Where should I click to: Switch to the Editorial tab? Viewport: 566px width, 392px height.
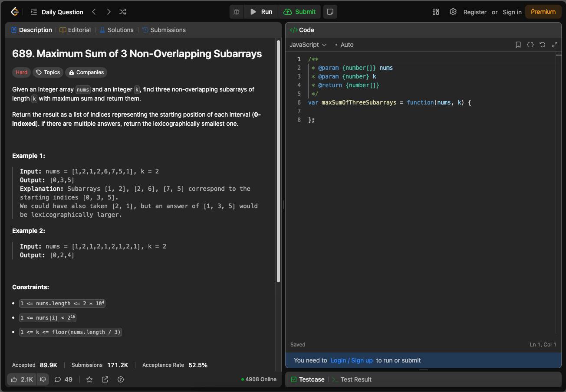click(x=75, y=30)
